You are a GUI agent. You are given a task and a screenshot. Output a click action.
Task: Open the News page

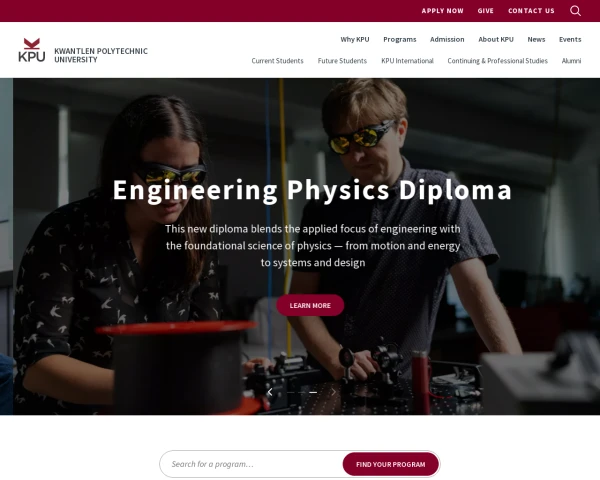pyautogui.click(x=536, y=39)
